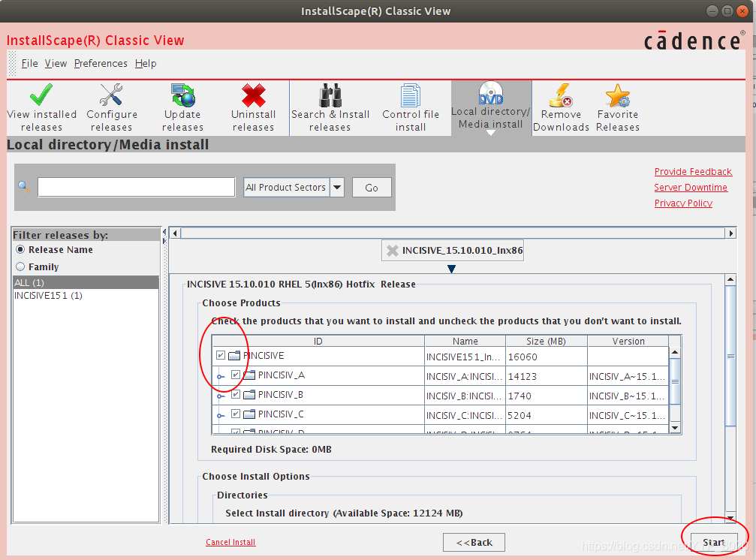
Task: Open Update releases globe icon
Action: [182, 95]
